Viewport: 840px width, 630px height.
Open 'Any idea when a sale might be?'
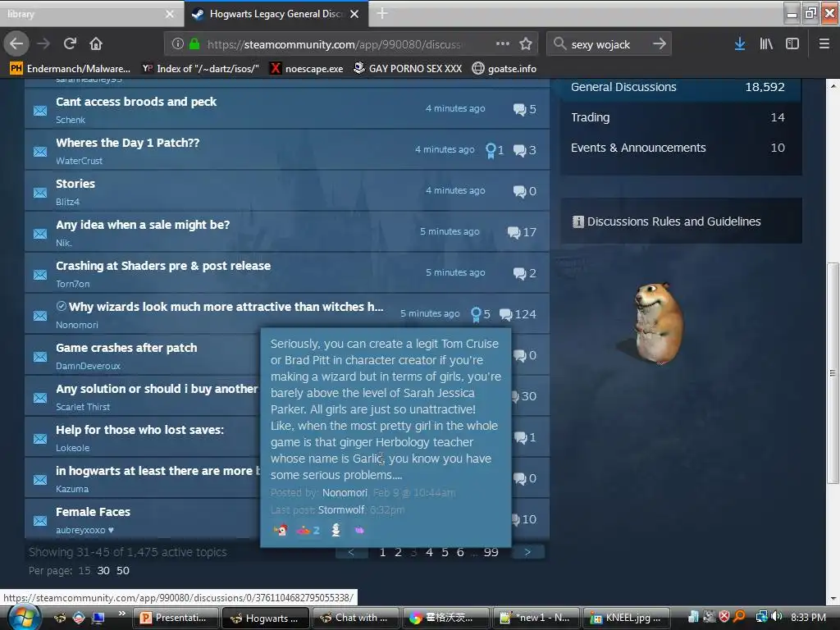[x=143, y=225]
